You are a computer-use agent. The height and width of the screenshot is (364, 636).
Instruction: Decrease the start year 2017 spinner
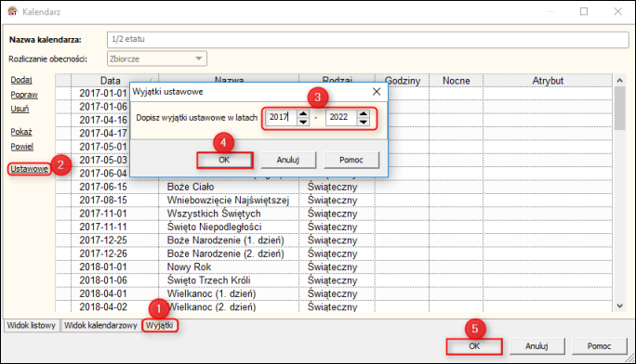tap(303, 122)
